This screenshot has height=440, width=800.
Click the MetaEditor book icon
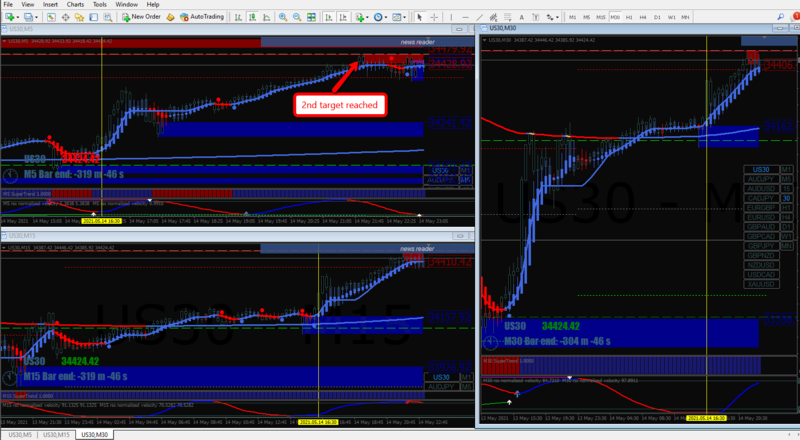click(x=170, y=17)
